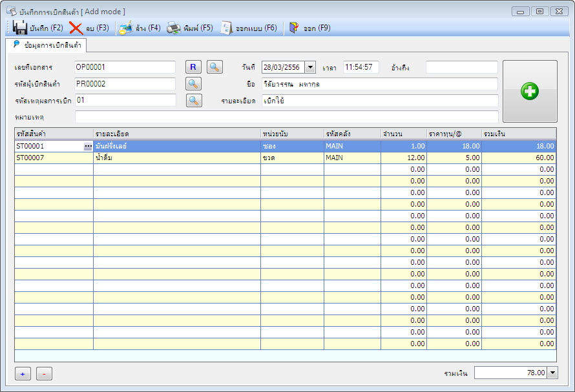
Task: Click unit cost 18.00 in the ST00001 row
Action: click(454, 147)
